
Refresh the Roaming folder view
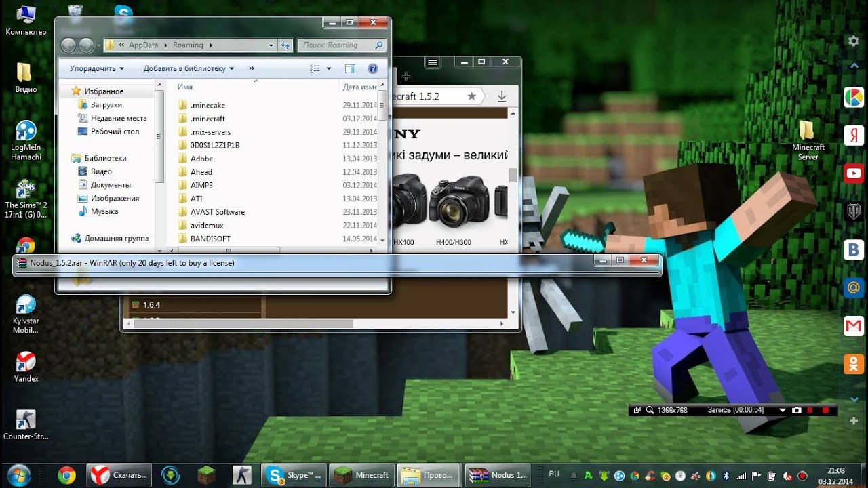point(285,45)
